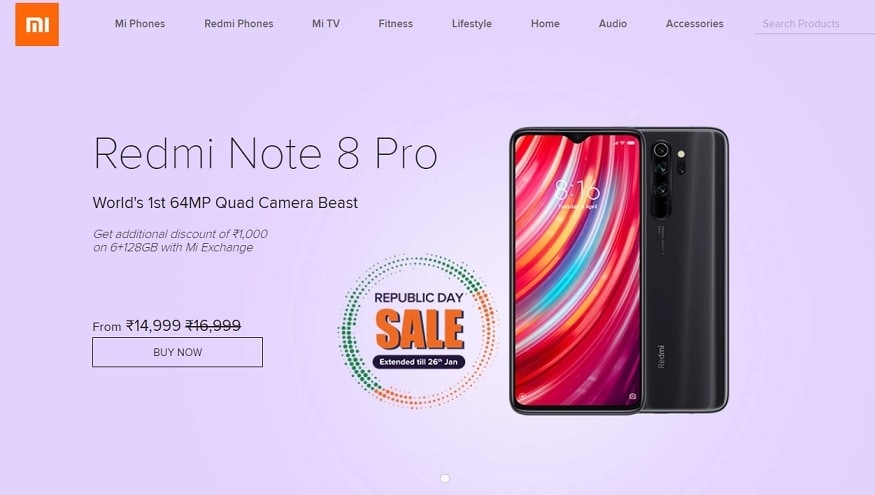Screen dimensions: 875x495
Task: Click the phone's rear quad camera module
Action: pos(661,179)
